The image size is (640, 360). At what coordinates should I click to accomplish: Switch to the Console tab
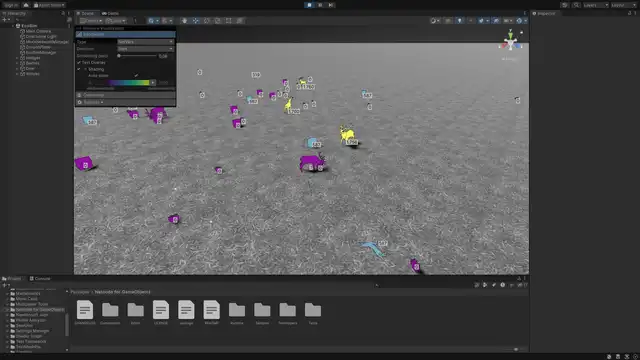[x=40, y=279]
